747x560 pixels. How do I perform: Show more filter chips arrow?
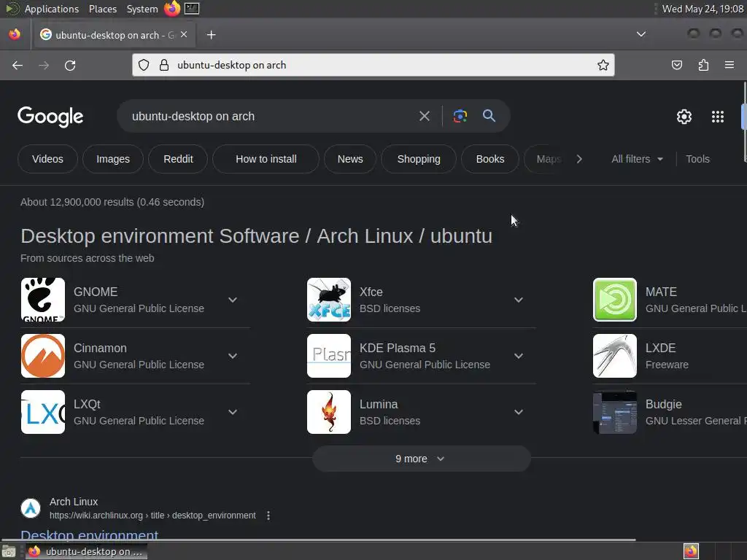pyautogui.click(x=579, y=159)
